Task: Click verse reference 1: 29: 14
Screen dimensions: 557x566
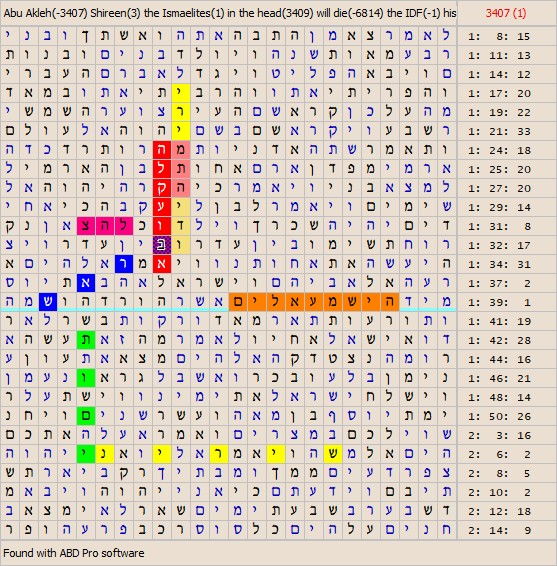Action: 499,207
